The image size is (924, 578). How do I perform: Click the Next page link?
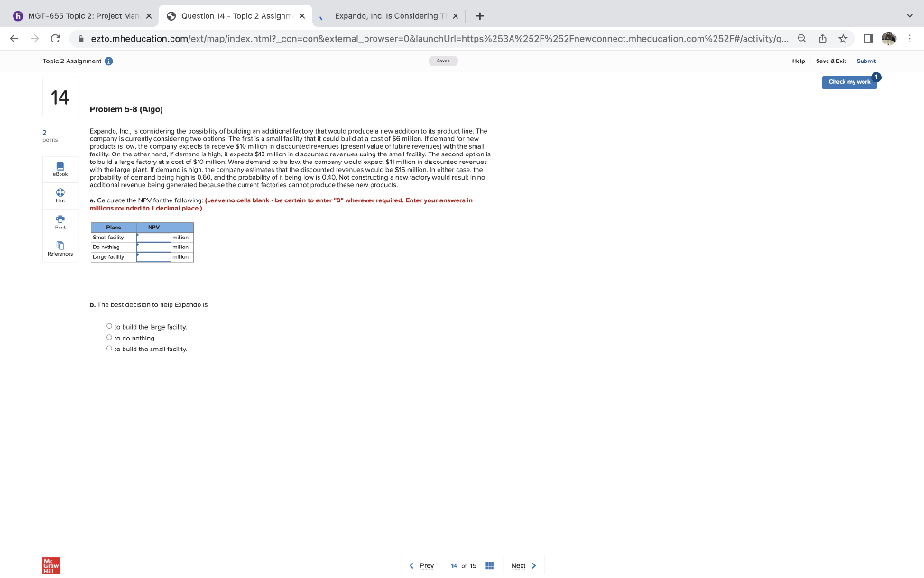pyautogui.click(x=519, y=565)
